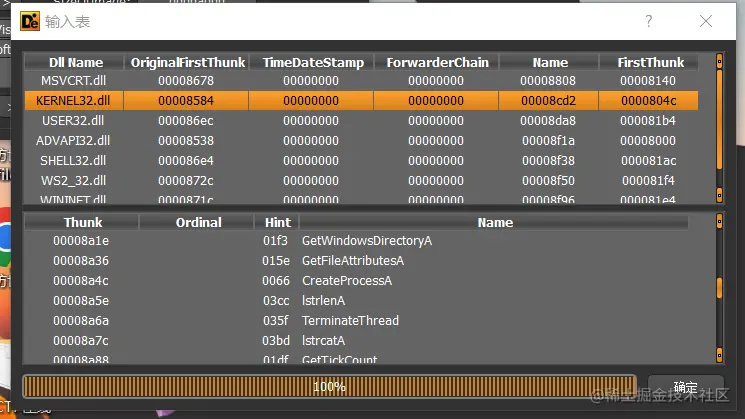The height and width of the screenshot is (419, 745).
Task: Click FirstThunk value 000081ac
Action: pos(649,161)
